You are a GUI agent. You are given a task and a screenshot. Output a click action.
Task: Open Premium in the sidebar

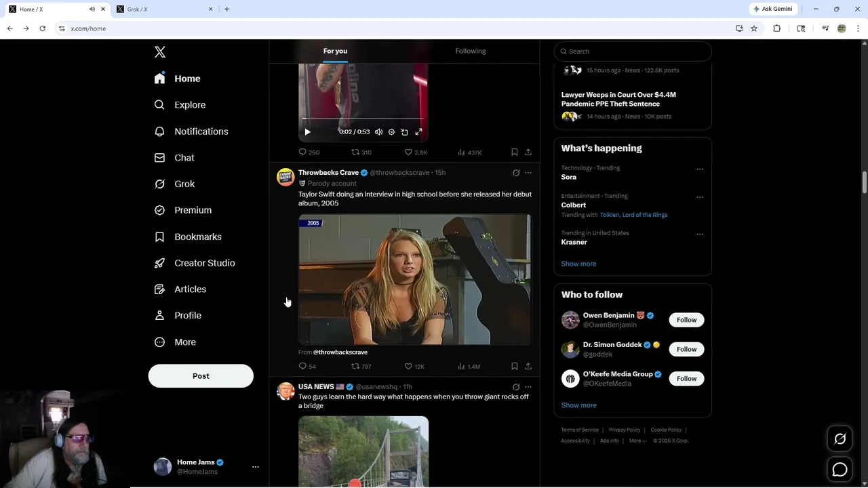click(183, 210)
